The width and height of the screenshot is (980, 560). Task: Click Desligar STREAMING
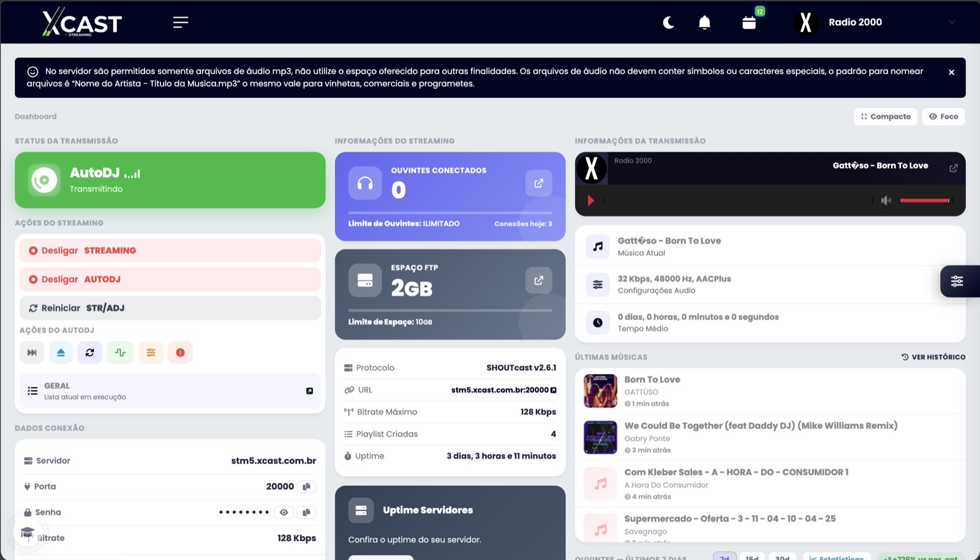pos(170,250)
